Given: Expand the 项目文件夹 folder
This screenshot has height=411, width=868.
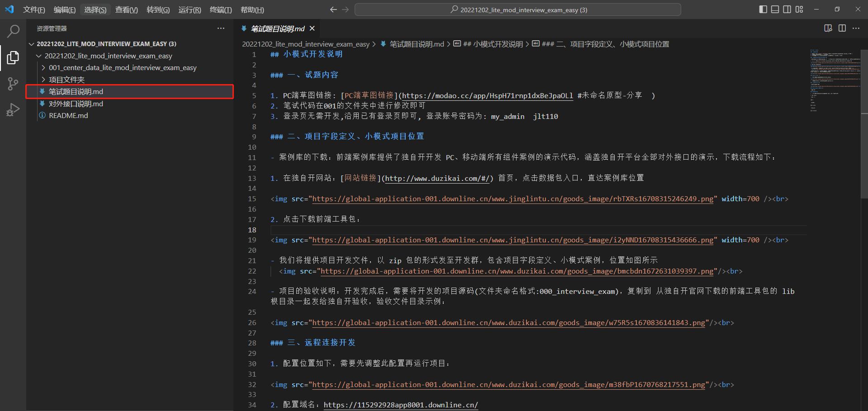Looking at the screenshot, I should (66, 80).
